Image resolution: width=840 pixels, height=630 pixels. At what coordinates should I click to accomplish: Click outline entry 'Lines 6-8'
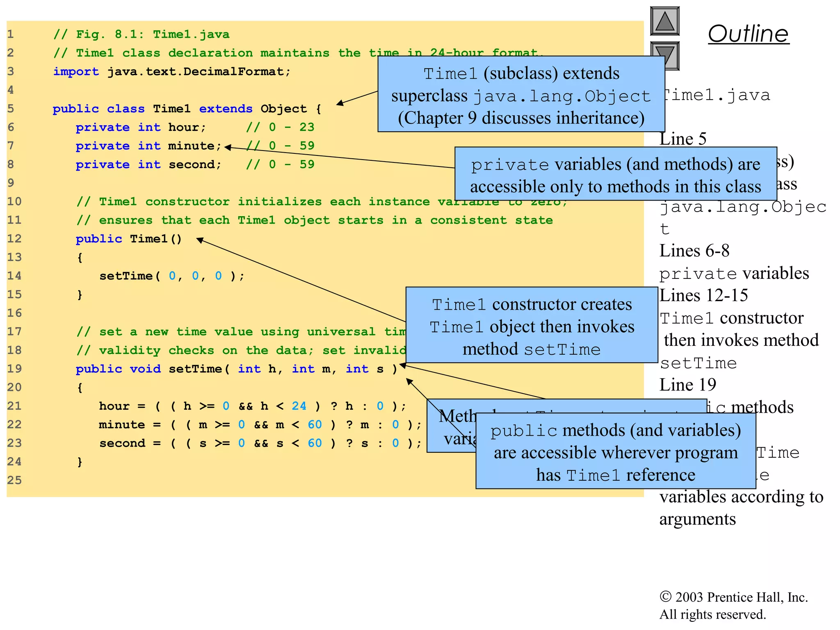pyautogui.click(x=694, y=251)
